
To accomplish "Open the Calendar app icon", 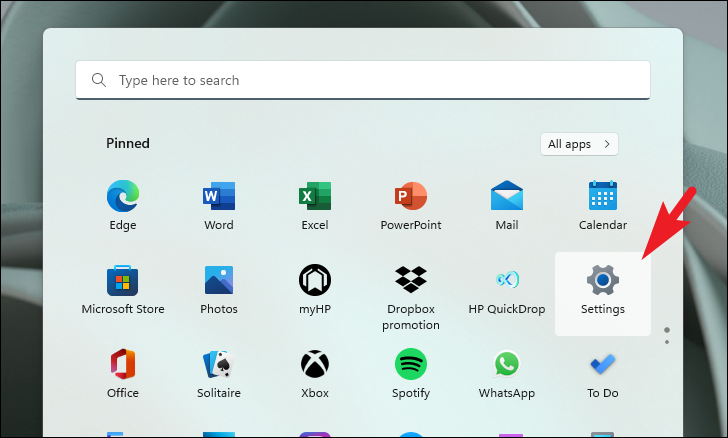I will (603, 196).
